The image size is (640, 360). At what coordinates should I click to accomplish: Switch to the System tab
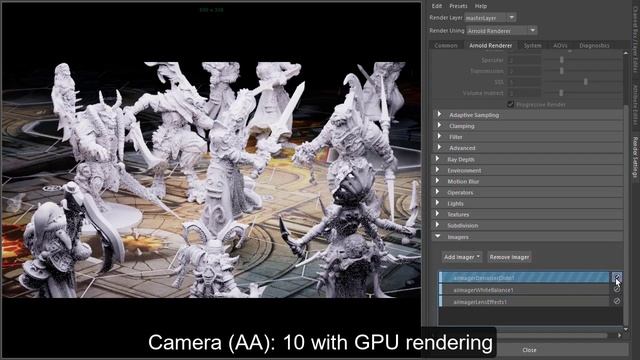coord(533,45)
